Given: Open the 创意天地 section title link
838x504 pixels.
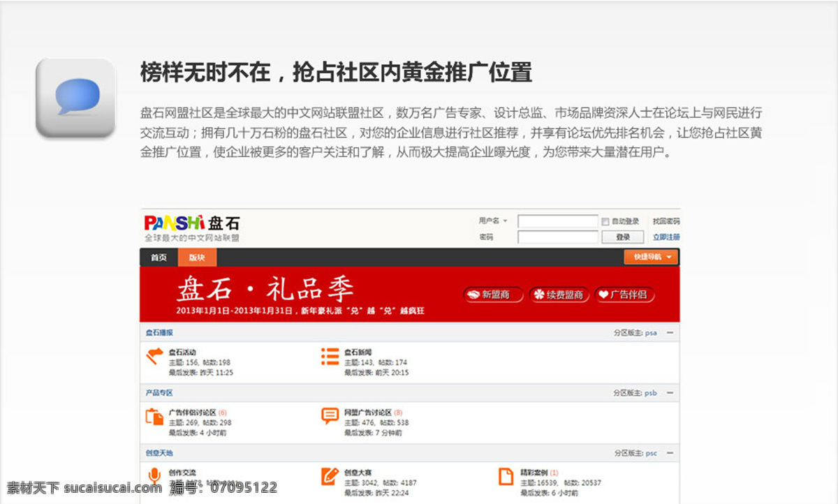Looking at the screenshot, I should (159, 453).
